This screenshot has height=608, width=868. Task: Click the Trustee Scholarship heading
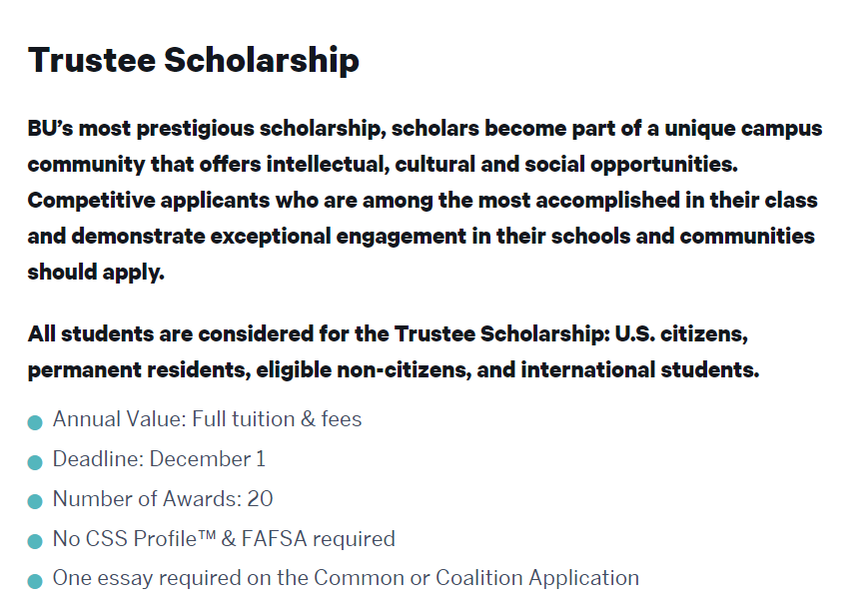[193, 60]
